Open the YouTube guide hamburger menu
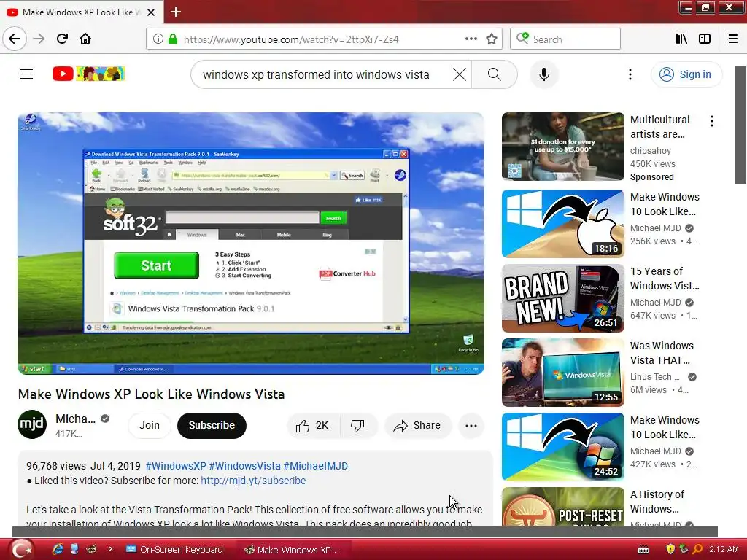The width and height of the screenshot is (747, 560). tap(26, 74)
